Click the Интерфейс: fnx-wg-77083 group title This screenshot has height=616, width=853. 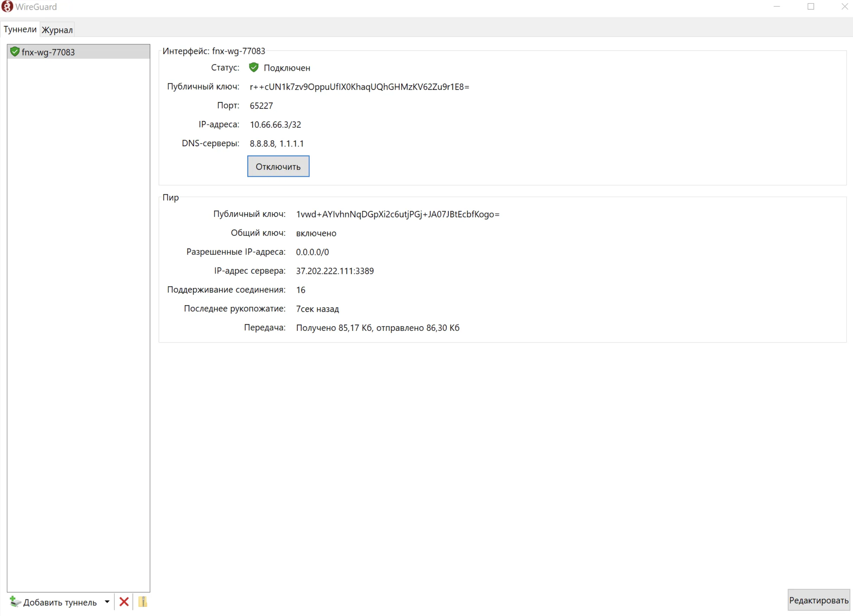point(214,51)
